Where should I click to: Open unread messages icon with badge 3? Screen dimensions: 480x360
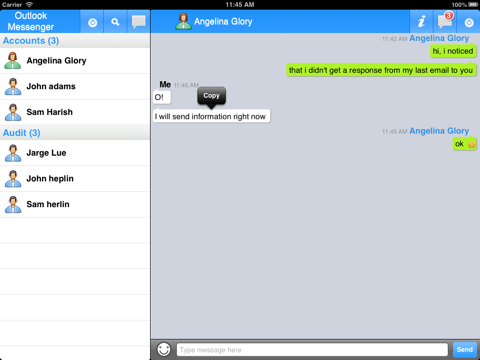(x=445, y=21)
